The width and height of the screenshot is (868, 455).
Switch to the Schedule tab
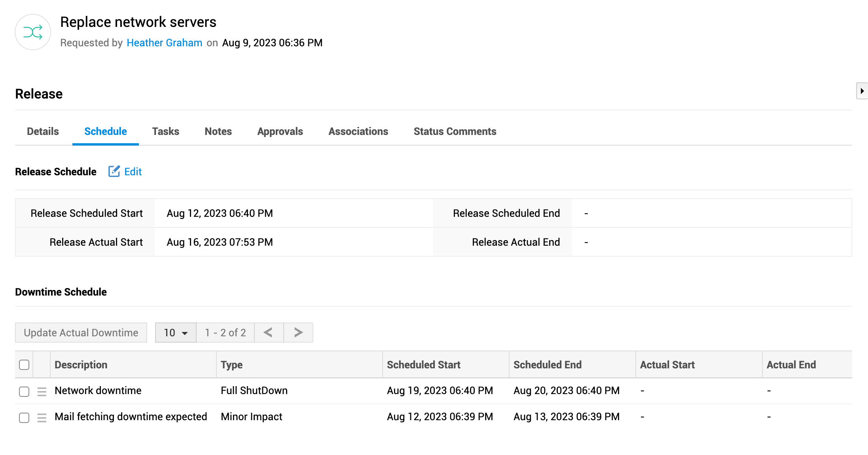click(x=106, y=131)
